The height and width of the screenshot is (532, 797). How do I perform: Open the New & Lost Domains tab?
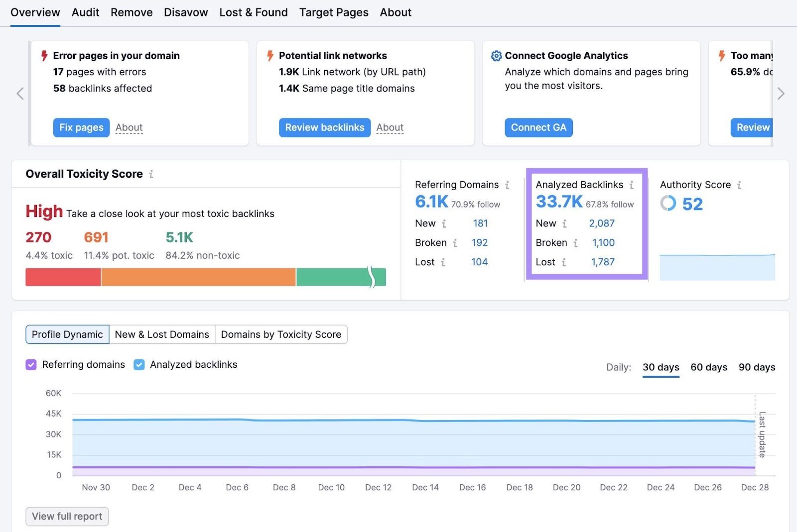(162, 334)
